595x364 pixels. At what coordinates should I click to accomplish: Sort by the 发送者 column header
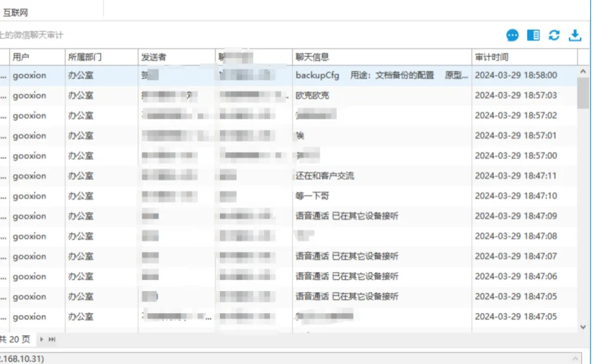(x=176, y=57)
